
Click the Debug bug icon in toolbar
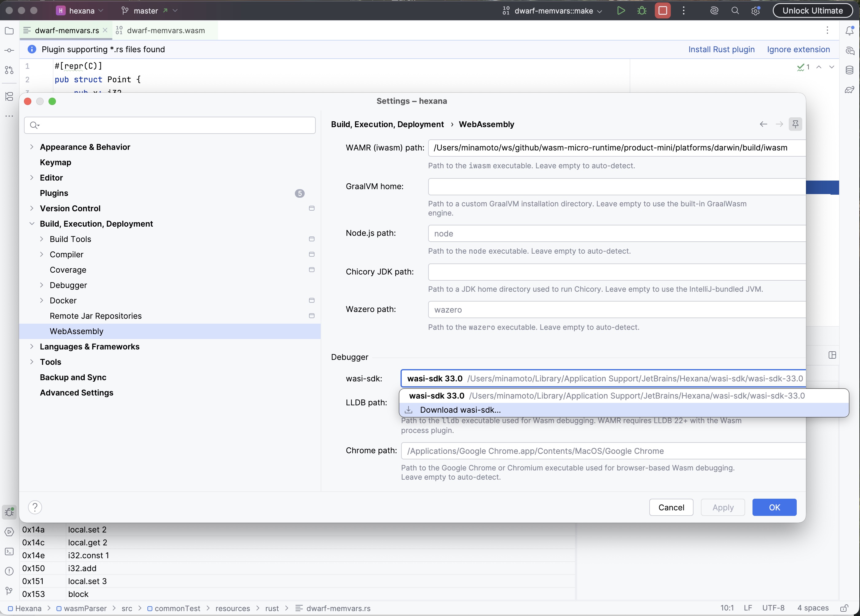click(x=642, y=11)
